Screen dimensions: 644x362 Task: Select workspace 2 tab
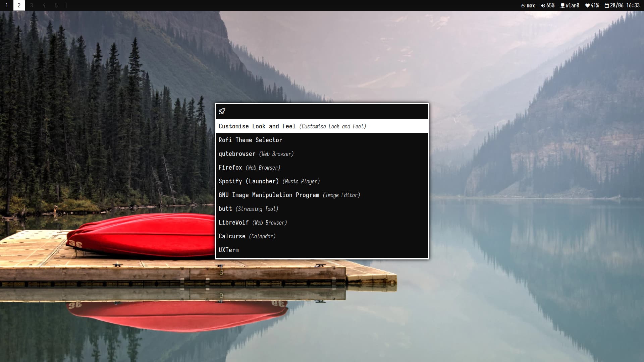coord(19,5)
